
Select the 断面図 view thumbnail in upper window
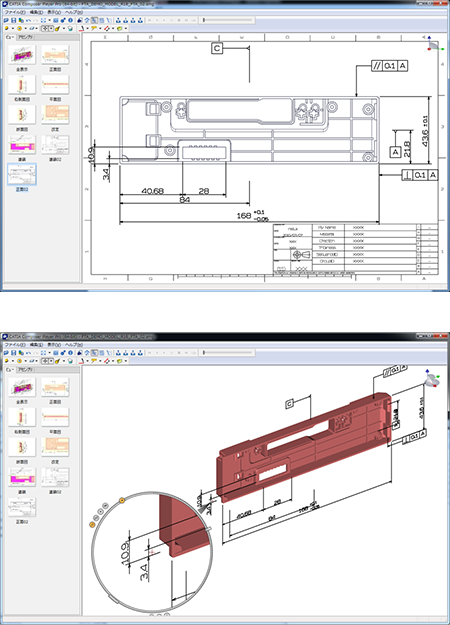click(22, 114)
